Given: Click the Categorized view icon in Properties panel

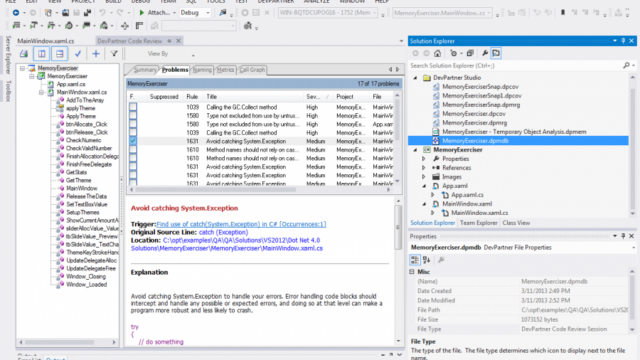Looking at the screenshot, I should (x=415, y=260).
